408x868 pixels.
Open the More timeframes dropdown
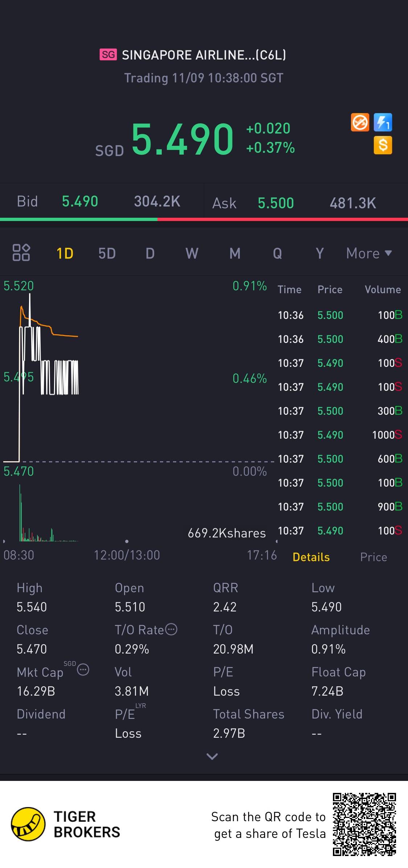pyautogui.click(x=369, y=253)
